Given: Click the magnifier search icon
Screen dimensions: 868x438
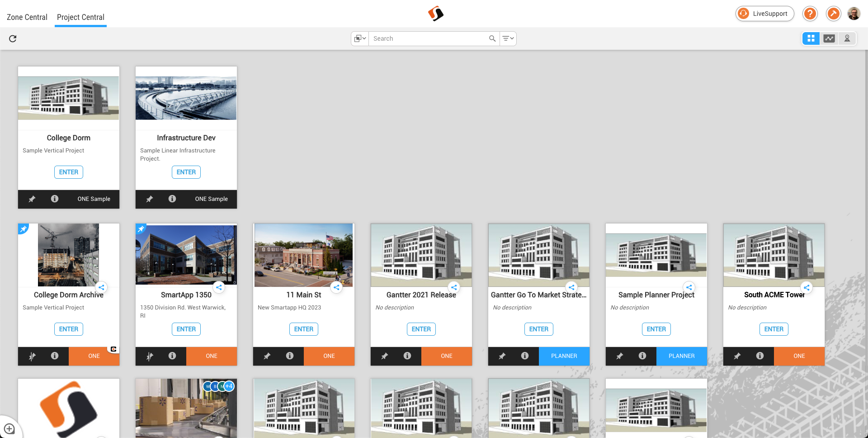Looking at the screenshot, I should [x=492, y=38].
